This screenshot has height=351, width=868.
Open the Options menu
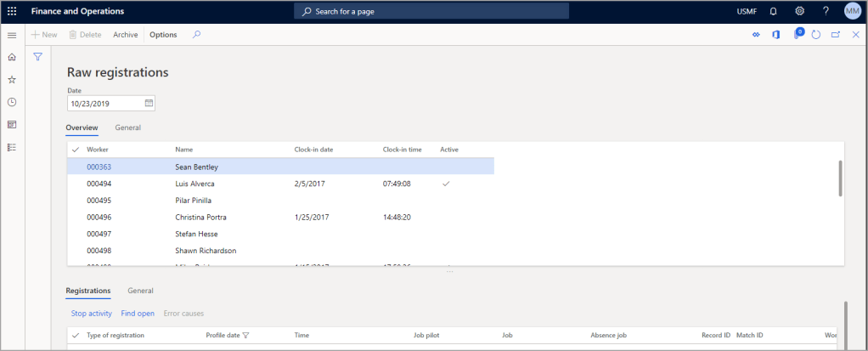(x=163, y=35)
